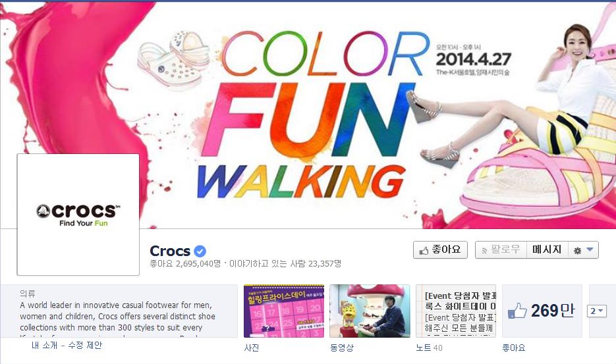Click the blue verified badge beside Crocs
This screenshot has height=364, width=616.
(200, 251)
